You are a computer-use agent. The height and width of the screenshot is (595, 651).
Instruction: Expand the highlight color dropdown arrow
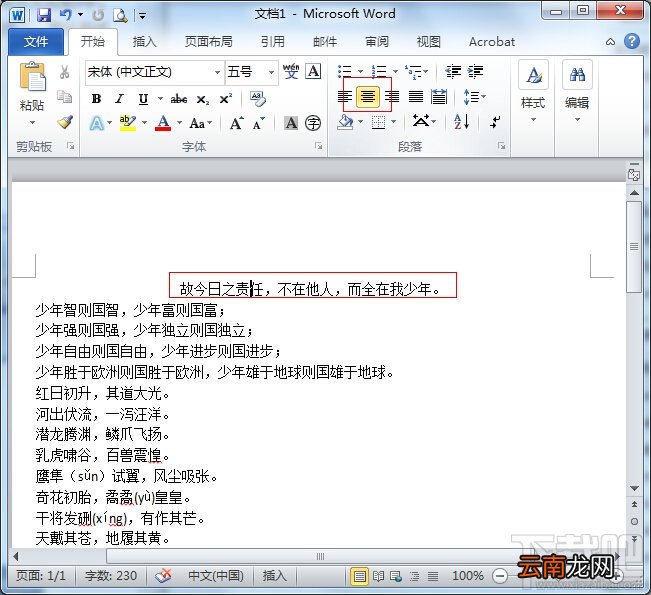[144, 123]
